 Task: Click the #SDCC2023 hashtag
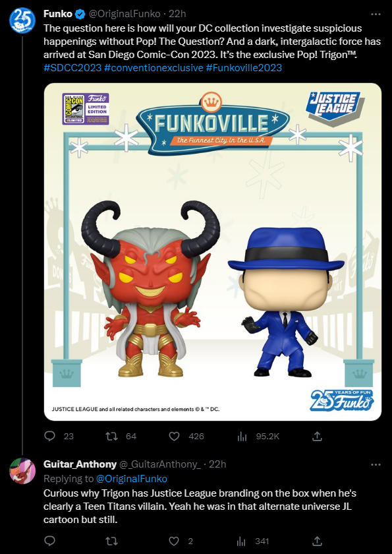(x=72, y=67)
